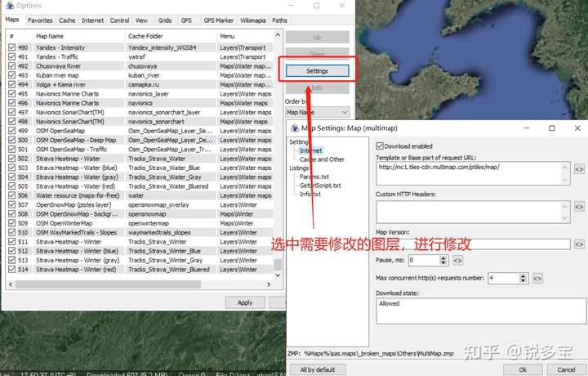
Task: Click the Download state Allowed text box
Action: point(481,311)
